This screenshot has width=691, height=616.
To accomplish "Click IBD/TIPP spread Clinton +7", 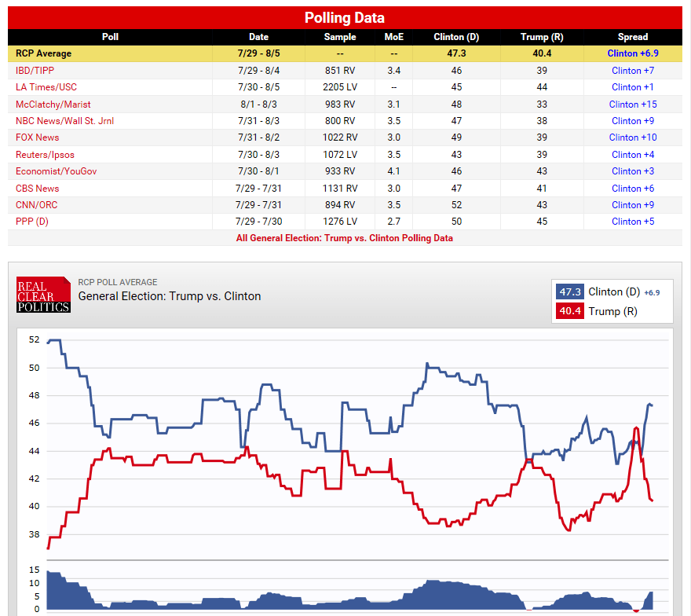I will (x=633, y=71).
